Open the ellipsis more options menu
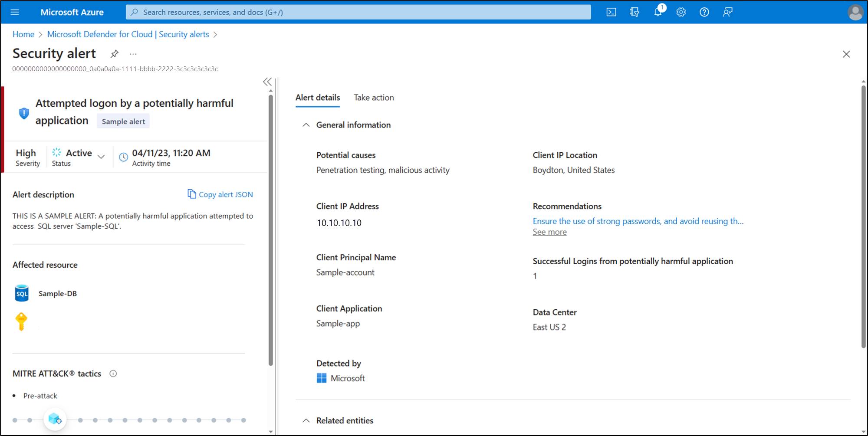 coord(133,54)
